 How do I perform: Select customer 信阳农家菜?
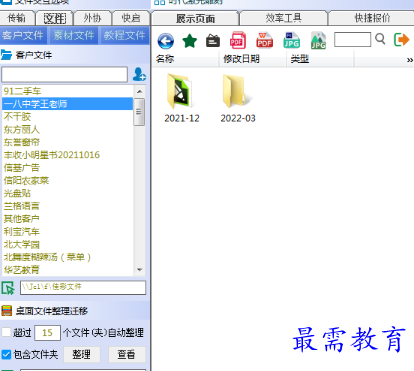tap(67, 180)
